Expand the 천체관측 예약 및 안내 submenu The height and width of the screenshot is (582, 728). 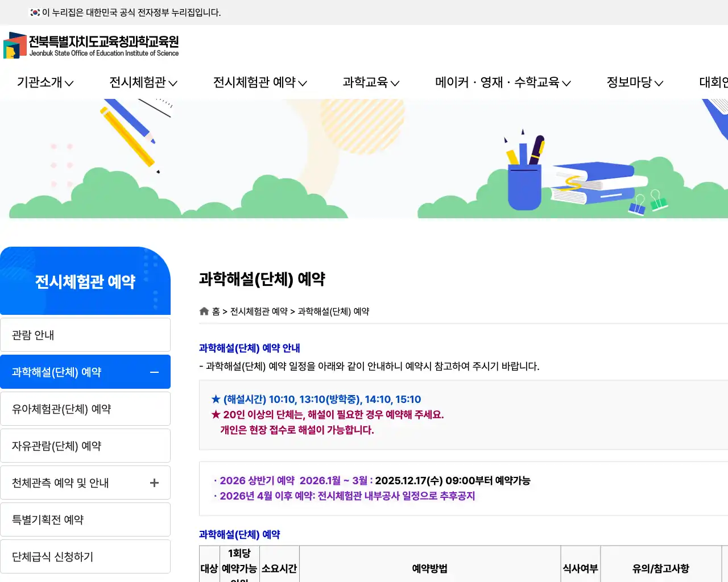click(x=154, y=483)
